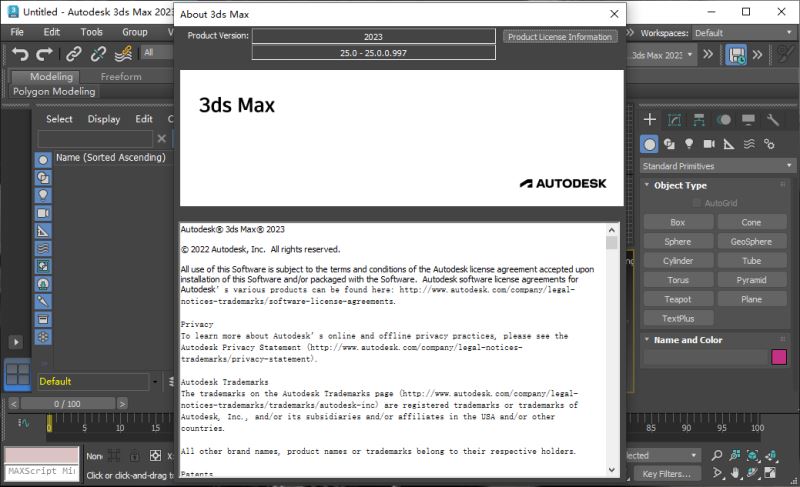Open the Display panel monitor icon
Image resolution: width=800 pixels, height=487 pixels.
pyautogui.click(x=748, y=120)
